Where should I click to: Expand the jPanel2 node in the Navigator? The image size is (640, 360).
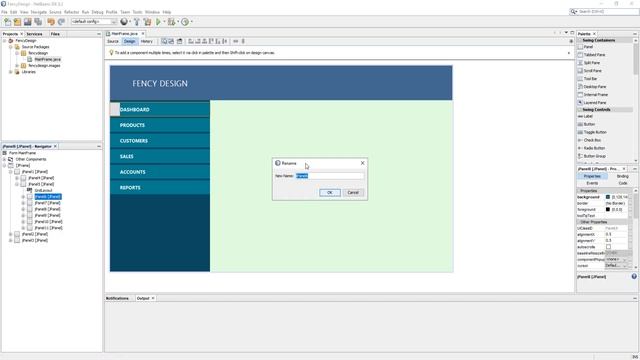11,234
